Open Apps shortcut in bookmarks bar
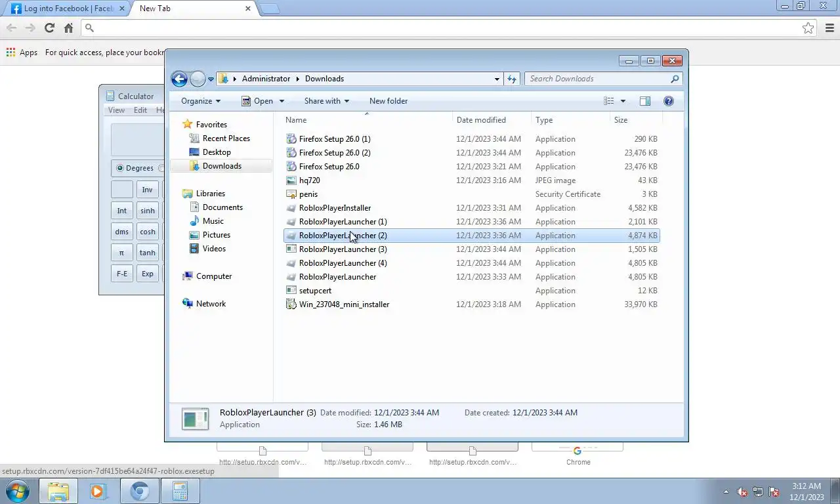The image size is (840, 504). click(x=22, y=52)
